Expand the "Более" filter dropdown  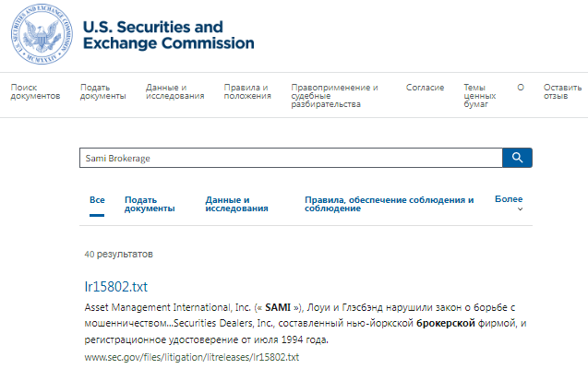coord(509,203)
